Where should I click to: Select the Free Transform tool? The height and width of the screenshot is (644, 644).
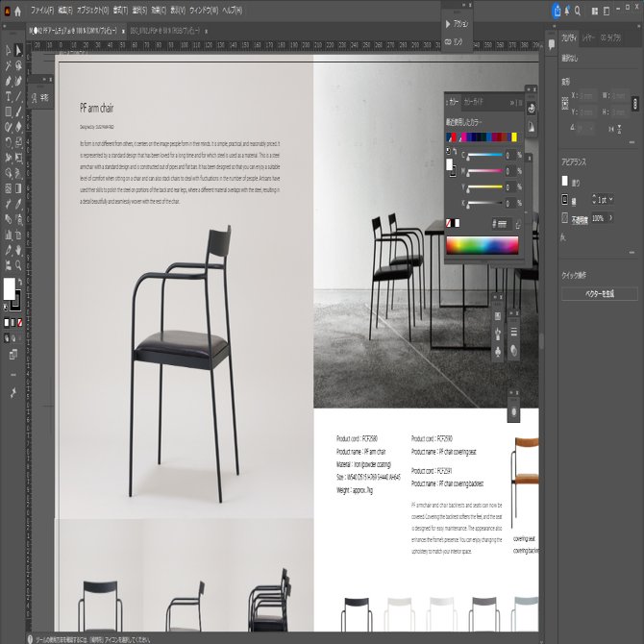(x=18, y=159)
